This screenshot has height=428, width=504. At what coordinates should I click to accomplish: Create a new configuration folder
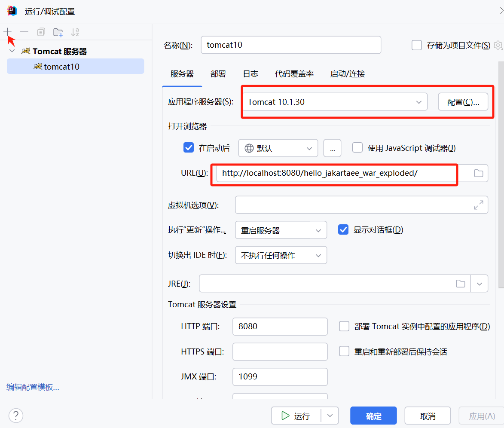coord(58,32)
